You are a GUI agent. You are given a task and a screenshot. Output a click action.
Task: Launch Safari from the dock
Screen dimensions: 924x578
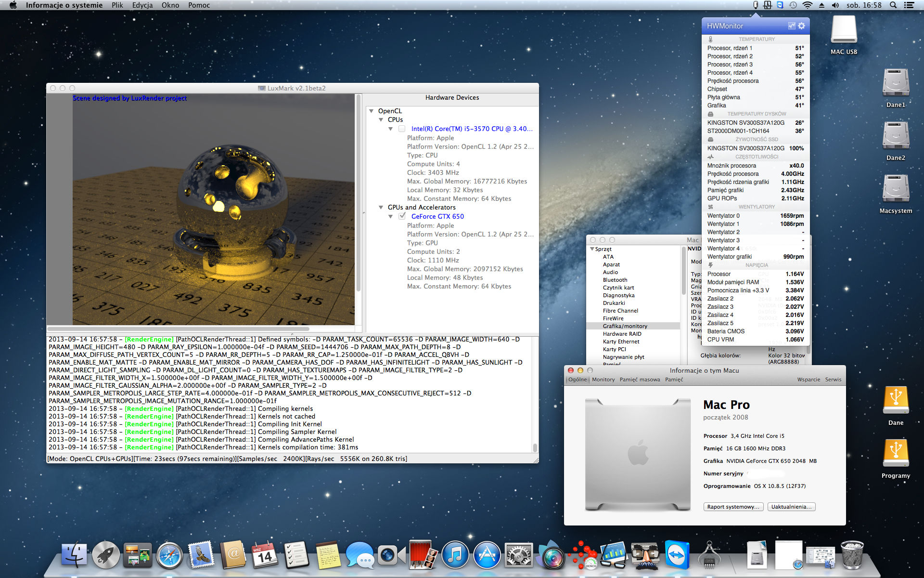coord(169,555)
